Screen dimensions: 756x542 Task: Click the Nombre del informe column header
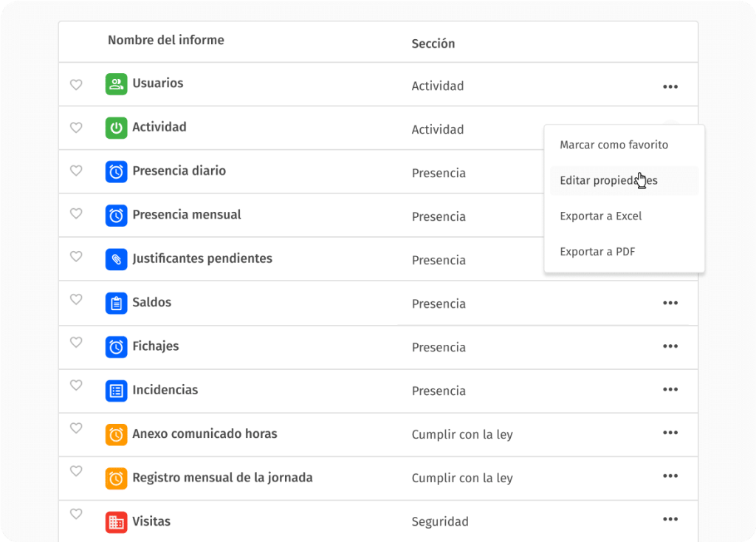click(x=165, y=41)
